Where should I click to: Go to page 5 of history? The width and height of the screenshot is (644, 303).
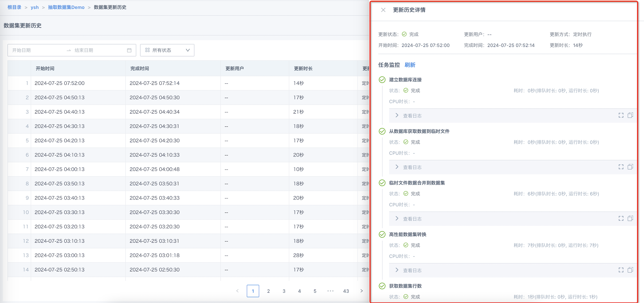coord(315,291)
